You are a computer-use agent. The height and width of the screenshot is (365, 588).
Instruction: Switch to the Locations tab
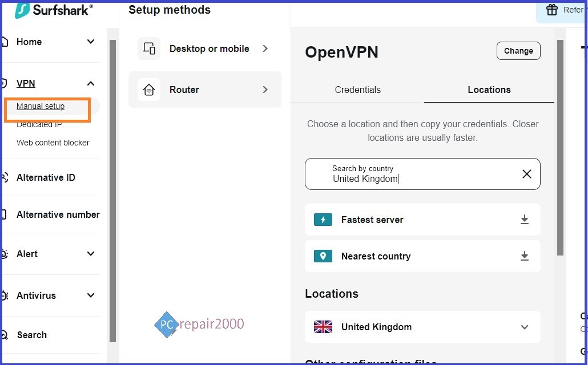[489, 90]
